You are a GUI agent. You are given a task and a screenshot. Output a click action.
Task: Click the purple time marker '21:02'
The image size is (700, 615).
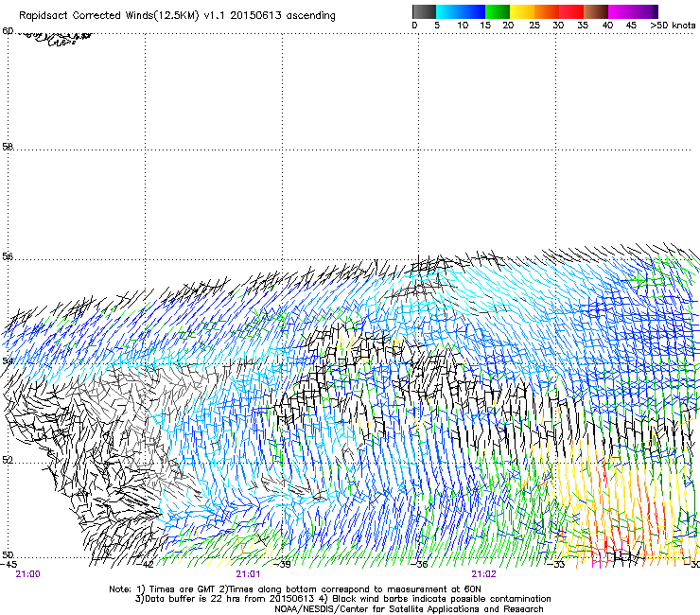coord(484,574)
